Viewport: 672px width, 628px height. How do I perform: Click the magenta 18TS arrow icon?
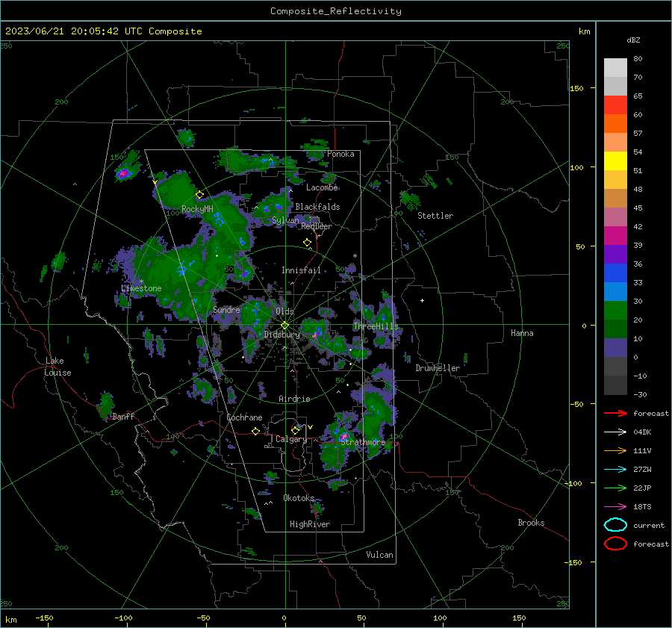pos(615,507)
